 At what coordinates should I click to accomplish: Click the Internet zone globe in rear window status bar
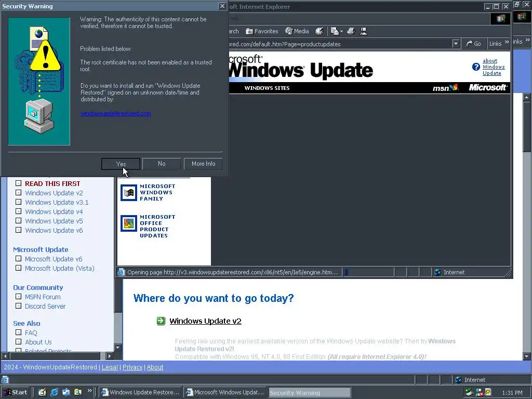[x=458, y=380]
